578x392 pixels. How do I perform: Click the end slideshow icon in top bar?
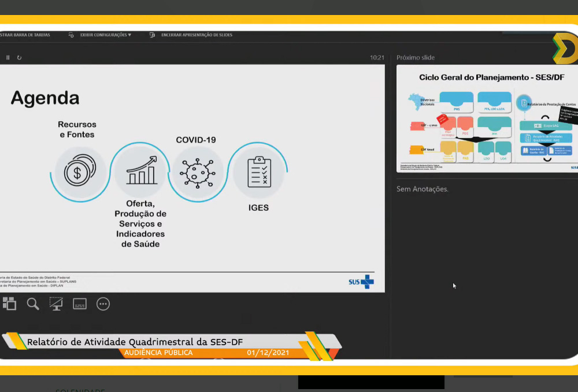pos(152,35)
